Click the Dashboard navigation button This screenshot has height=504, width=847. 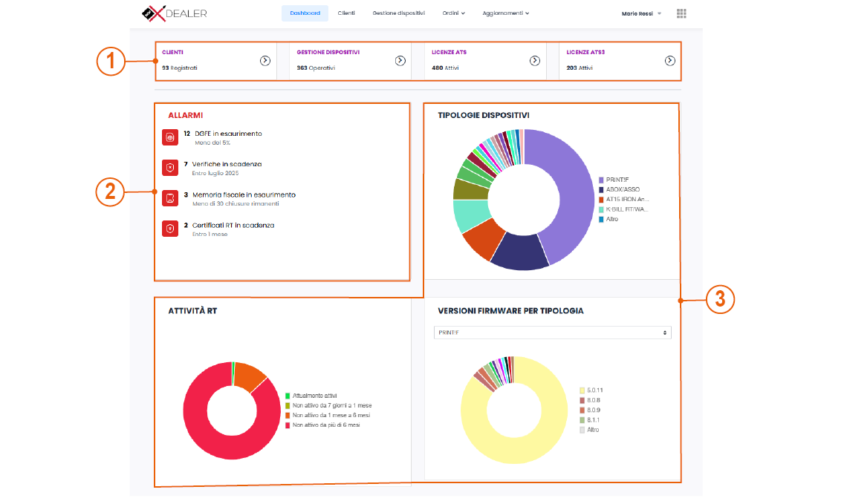[x=305, y=13]
